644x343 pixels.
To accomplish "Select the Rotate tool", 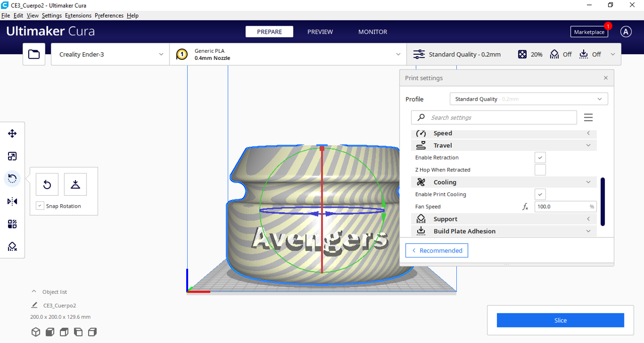I will pos(12,179).
